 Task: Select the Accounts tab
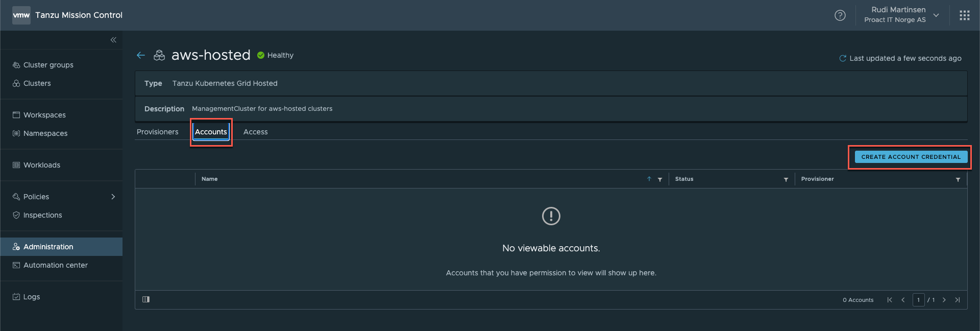(211, 132)
